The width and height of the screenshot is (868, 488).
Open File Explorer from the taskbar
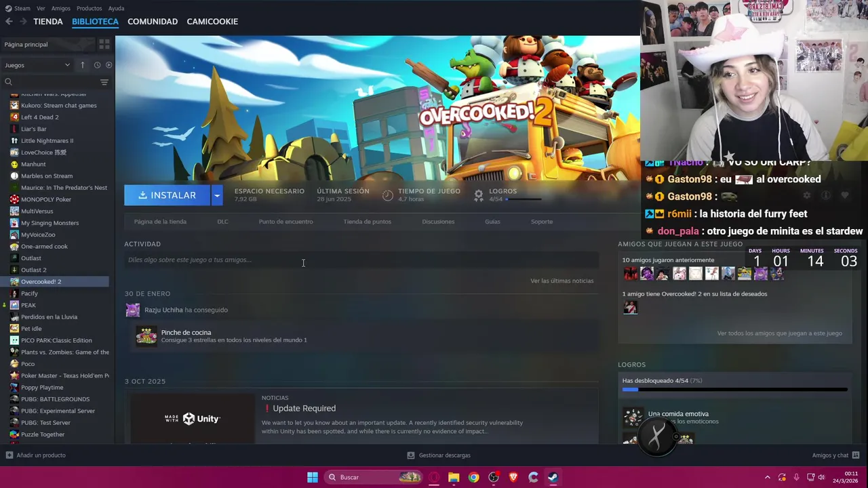[454, 477]
